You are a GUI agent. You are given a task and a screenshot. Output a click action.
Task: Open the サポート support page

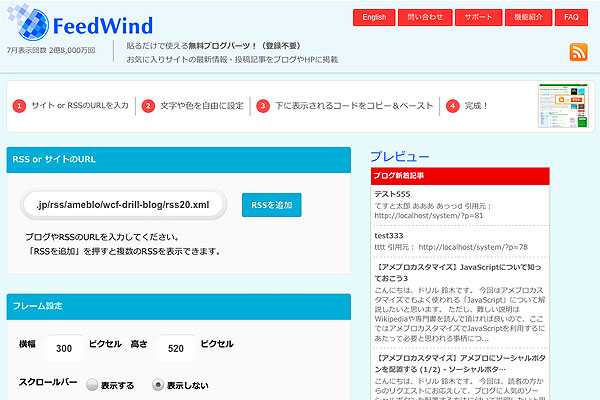tap(478, 17)
